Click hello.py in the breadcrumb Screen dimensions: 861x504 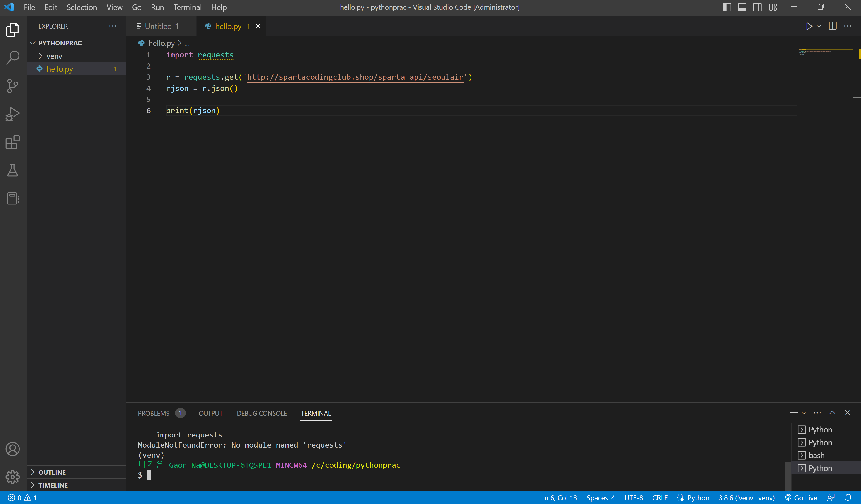(161, 43)
